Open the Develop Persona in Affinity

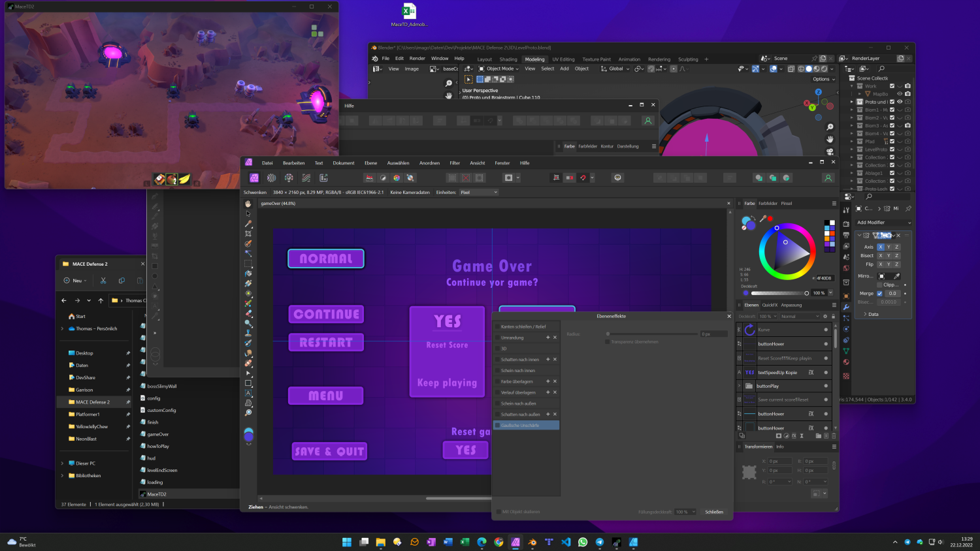click(289, 177)
